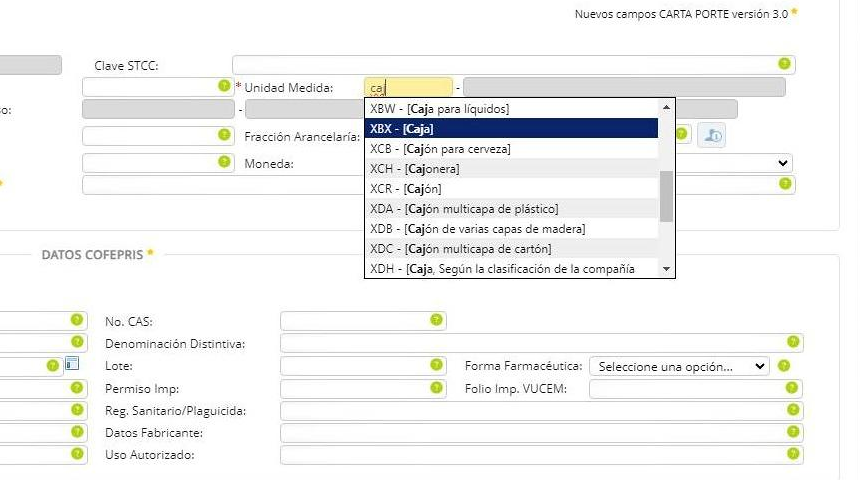
Task: Show help for Folio Imp. VUCEM field
Action: pyautogui.click(x=791, y=388)
